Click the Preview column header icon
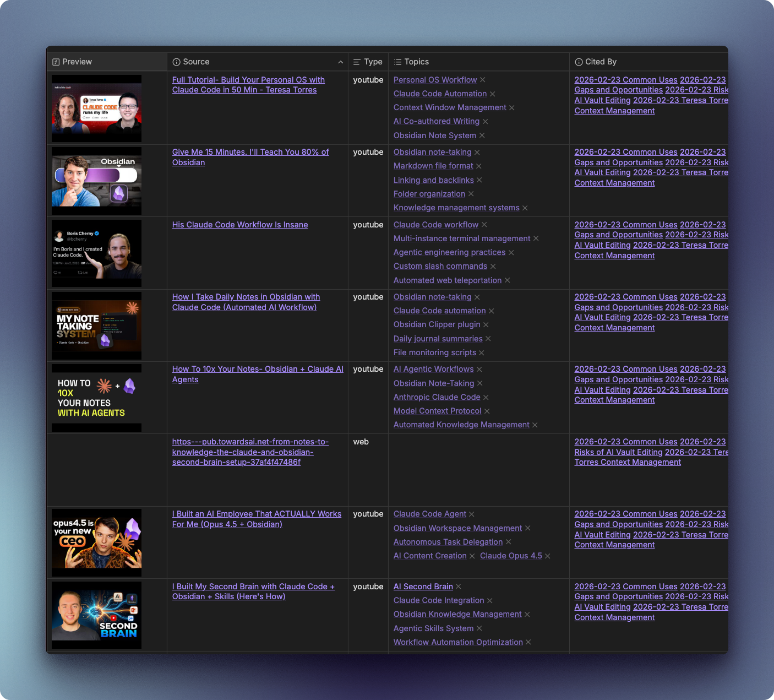Screen dimensions: 774x700 coord(56,62)
